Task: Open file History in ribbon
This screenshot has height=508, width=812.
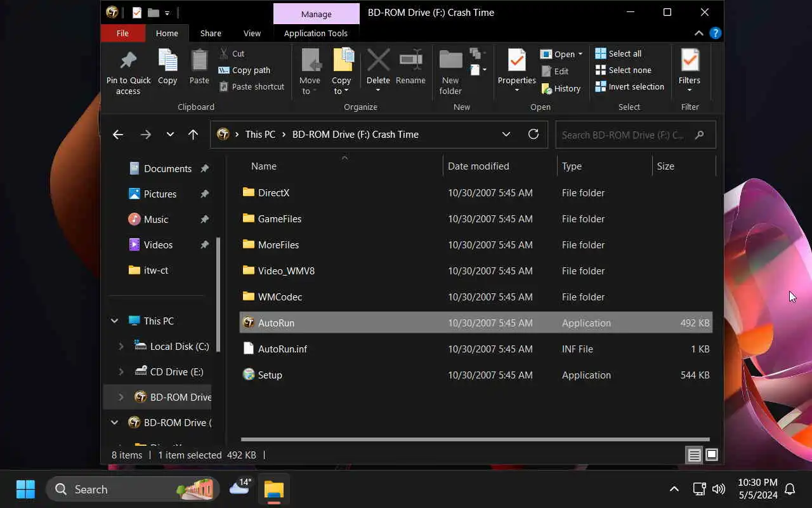Action: click(x=561, y=88)
